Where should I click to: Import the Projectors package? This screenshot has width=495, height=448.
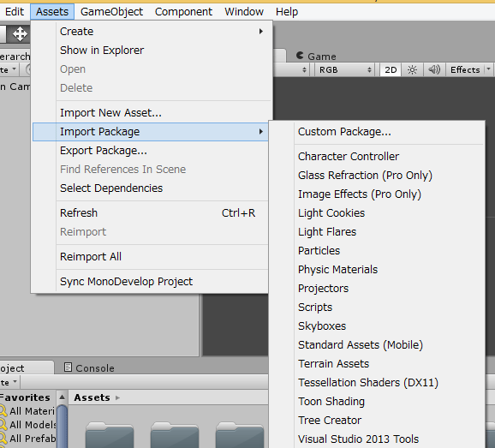pos(377,289)
